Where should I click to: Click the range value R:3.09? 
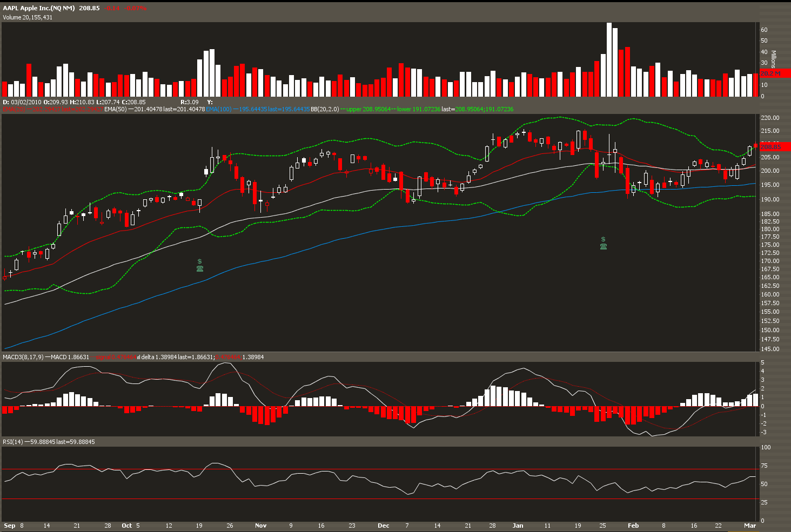190,102
